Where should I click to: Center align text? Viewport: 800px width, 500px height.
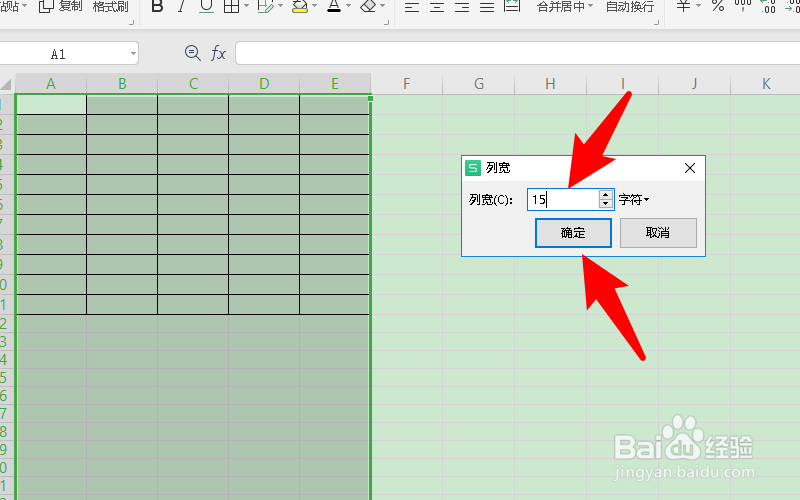tap(437, 7)
